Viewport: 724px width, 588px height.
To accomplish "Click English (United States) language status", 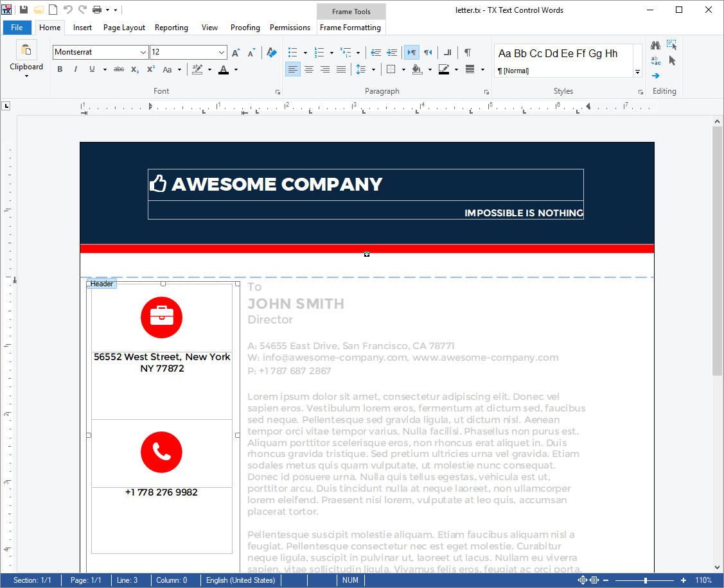I will (x=240, y=580).
